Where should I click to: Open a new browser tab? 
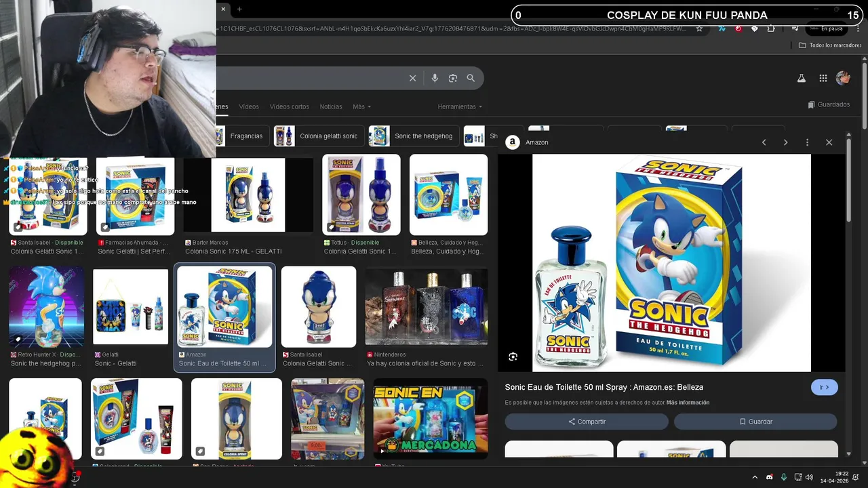[239, 9]
